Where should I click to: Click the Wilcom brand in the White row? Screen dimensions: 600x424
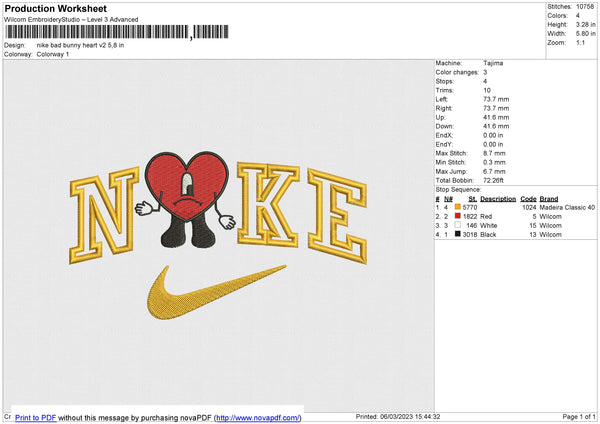pos(550,225)
